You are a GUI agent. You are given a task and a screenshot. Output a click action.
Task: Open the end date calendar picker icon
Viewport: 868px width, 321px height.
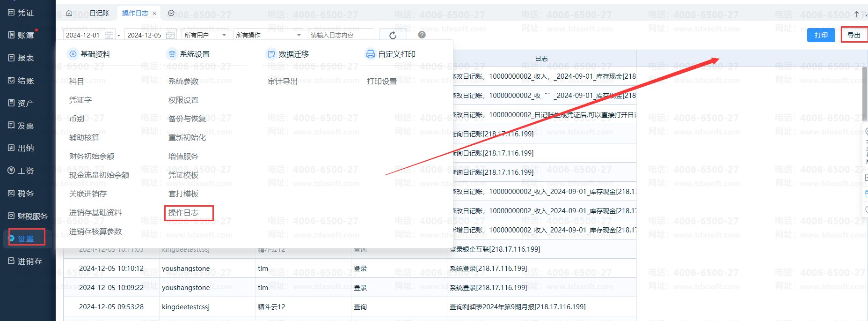pyautogui.click(x=170, y=35)
